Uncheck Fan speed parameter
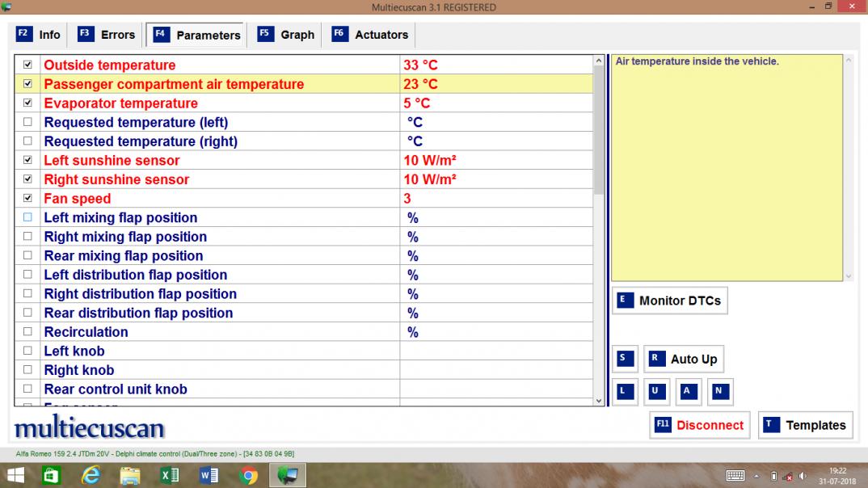The height and width of the screenshot is (488, 868). click(x=27, y=198)
